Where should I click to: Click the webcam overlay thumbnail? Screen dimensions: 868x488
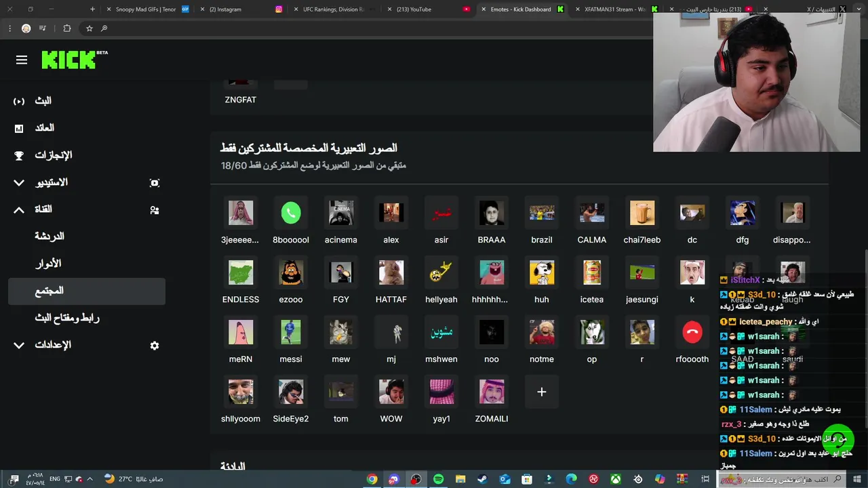click(756, 82)
